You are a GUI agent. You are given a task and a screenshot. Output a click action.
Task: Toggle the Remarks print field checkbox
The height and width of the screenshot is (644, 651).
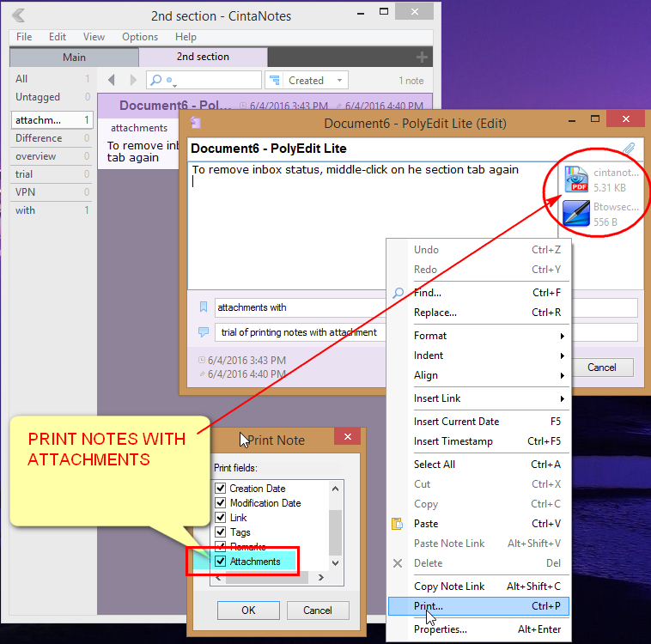(x=221, y=545)
